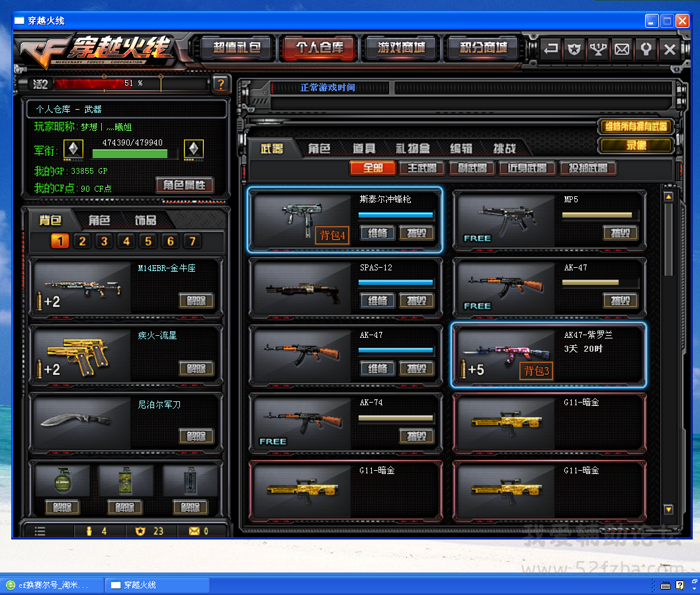The image size is (700, 595).
Task: Switch to the 编辑 tab
Action: (460, 148)
